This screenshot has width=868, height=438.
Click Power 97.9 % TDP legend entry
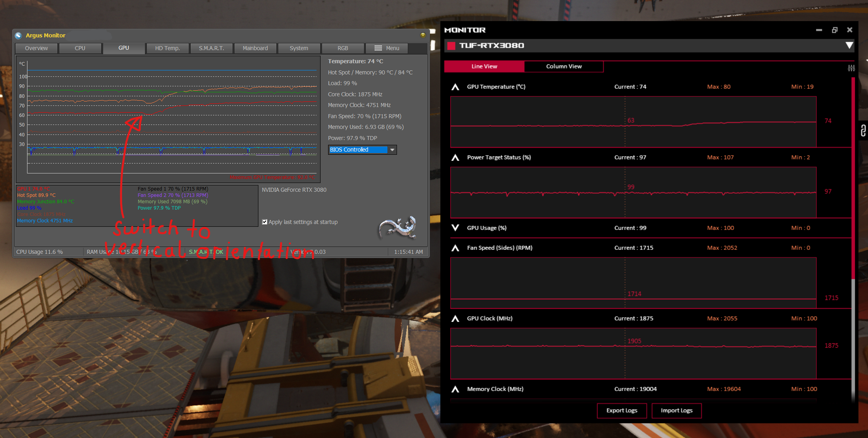159,208
